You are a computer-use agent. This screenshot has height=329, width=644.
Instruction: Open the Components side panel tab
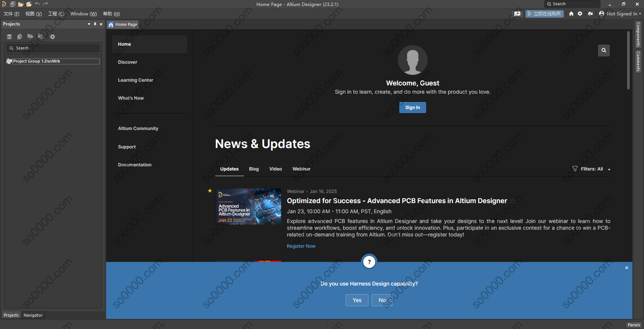pos(638,34)
